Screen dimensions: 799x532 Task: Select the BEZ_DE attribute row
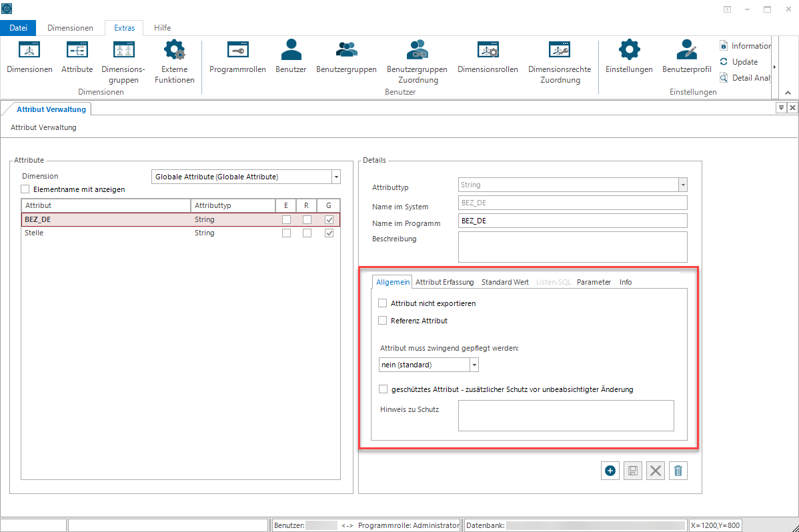point(180,219)
